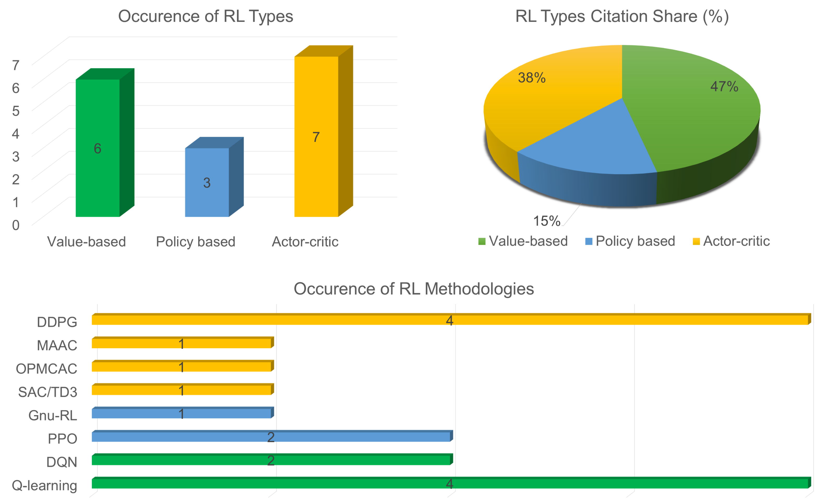
Task: Click the MAAC category label
Action: [57, 345]
